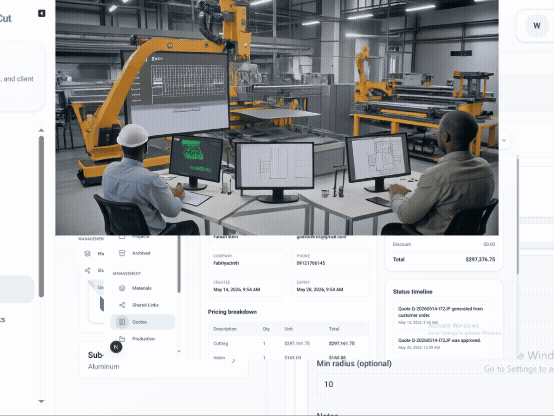Click the dark N avatar badge
554x416 pixels.
click(x=116, y=347)
